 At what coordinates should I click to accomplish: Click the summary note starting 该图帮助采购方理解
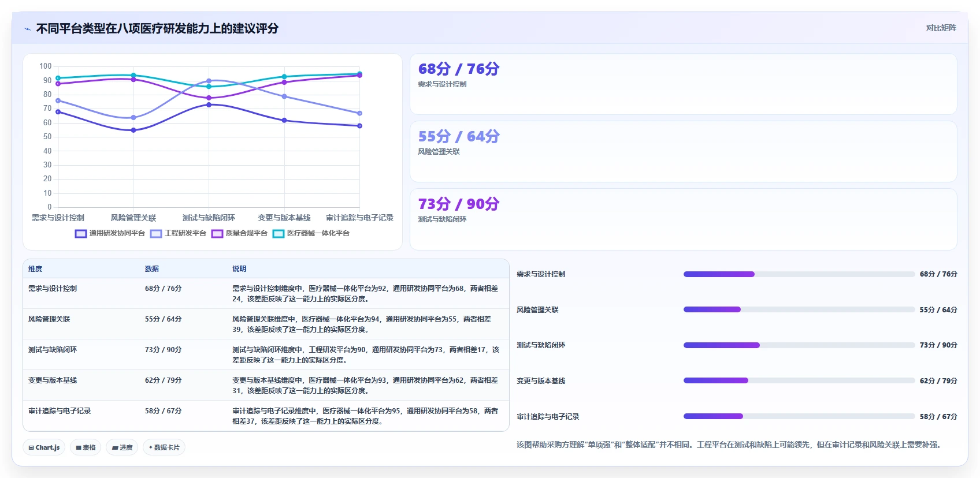click(730, 445)
